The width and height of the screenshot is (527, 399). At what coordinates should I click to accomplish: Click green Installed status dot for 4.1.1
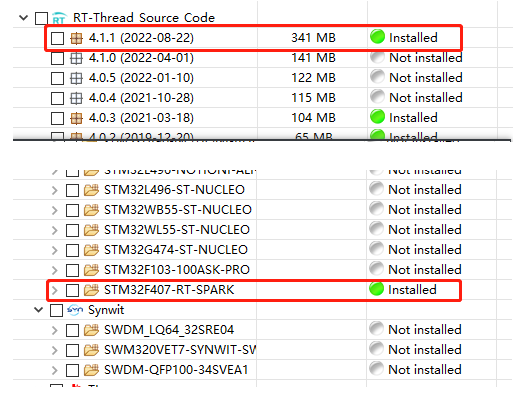click(377, 36)
